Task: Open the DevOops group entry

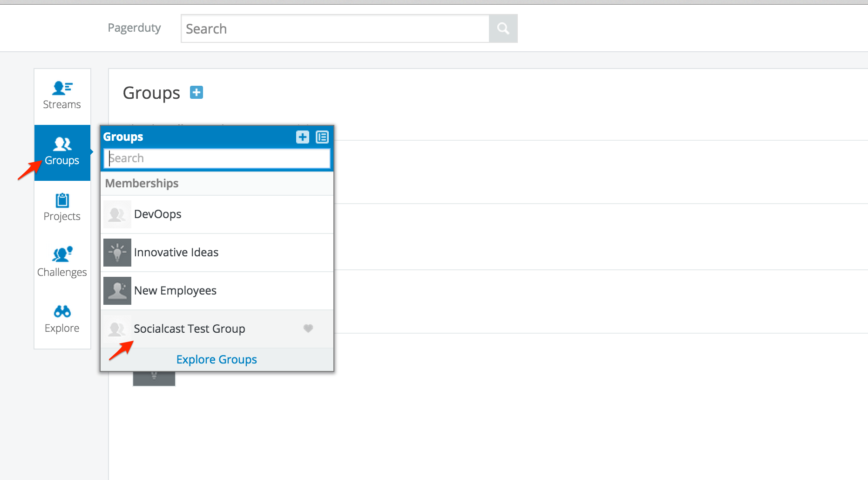Action: pyautogui.click(x=157, y=214)
